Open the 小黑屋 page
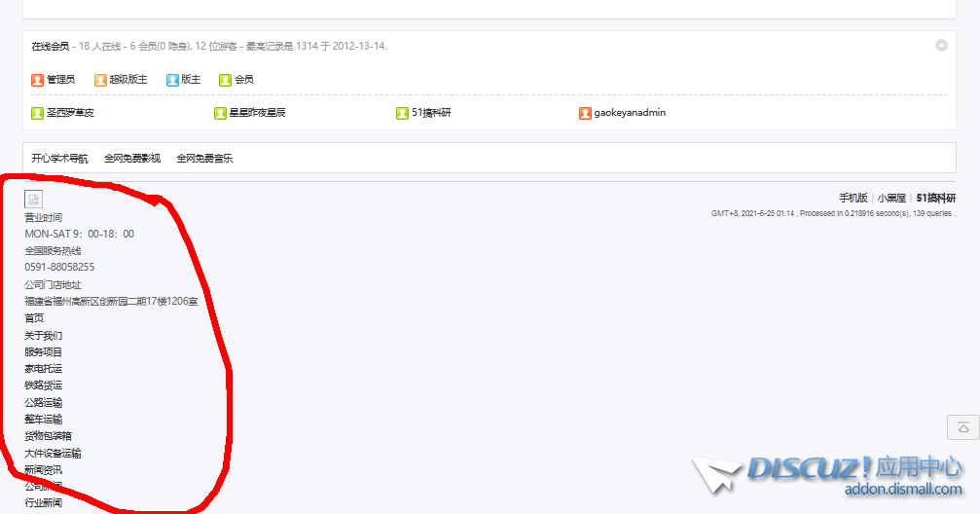Image resolution: width=980 pixels, height=514 pixels. click(891, 197)
